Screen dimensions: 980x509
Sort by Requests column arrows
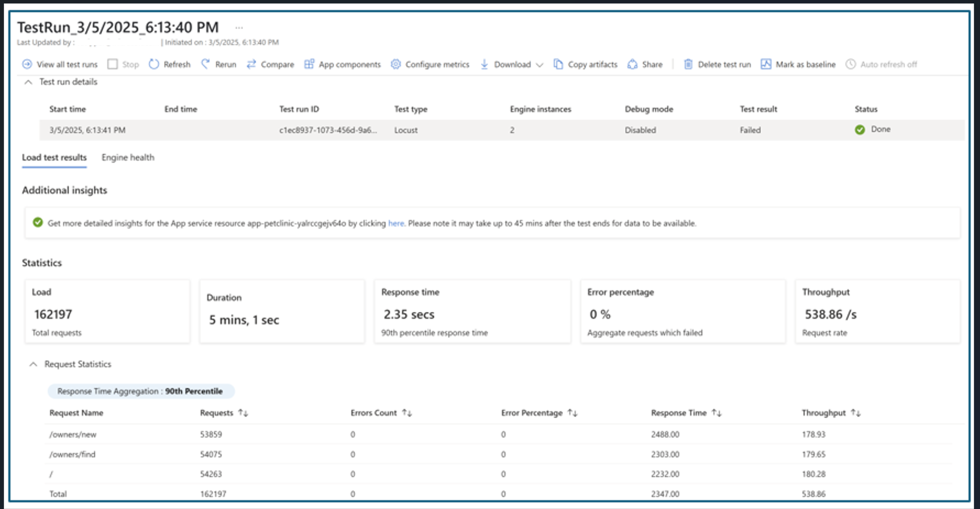[243, 413]
